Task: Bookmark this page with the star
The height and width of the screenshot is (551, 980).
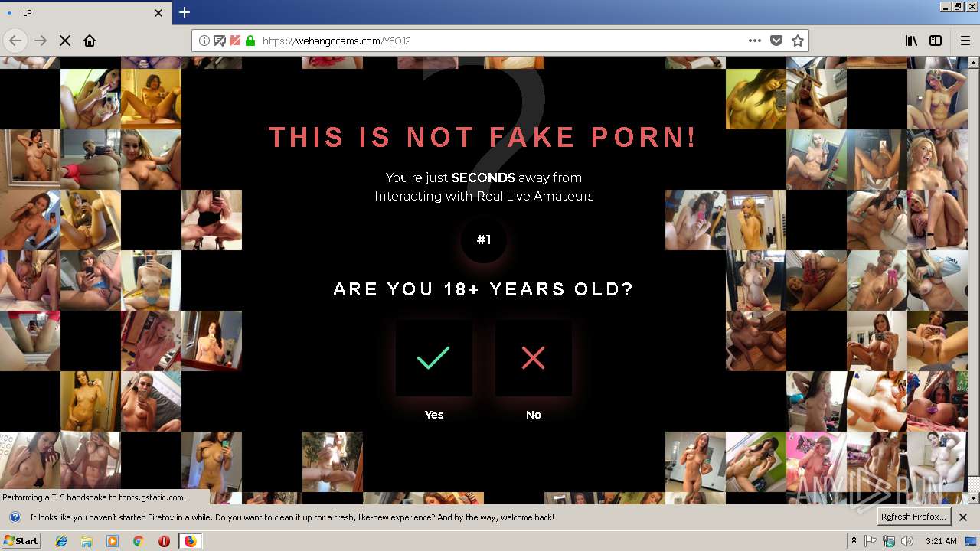Action: coord(798,41)
